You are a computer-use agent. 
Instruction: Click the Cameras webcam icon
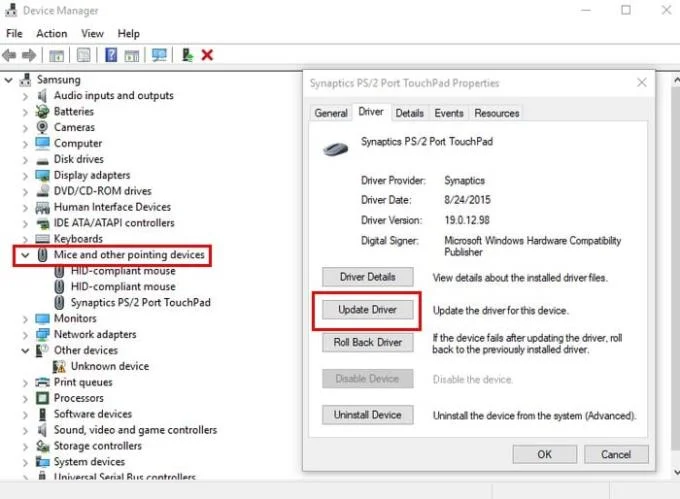42,127
